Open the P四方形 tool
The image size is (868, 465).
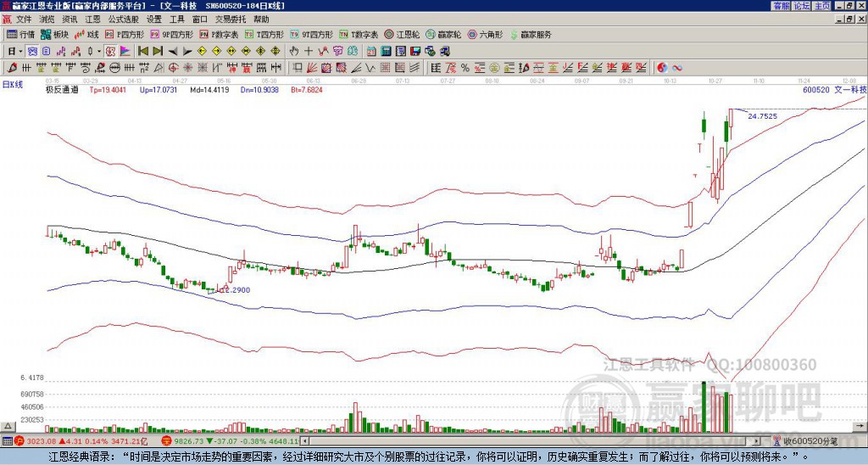click(x=125, y=34)
